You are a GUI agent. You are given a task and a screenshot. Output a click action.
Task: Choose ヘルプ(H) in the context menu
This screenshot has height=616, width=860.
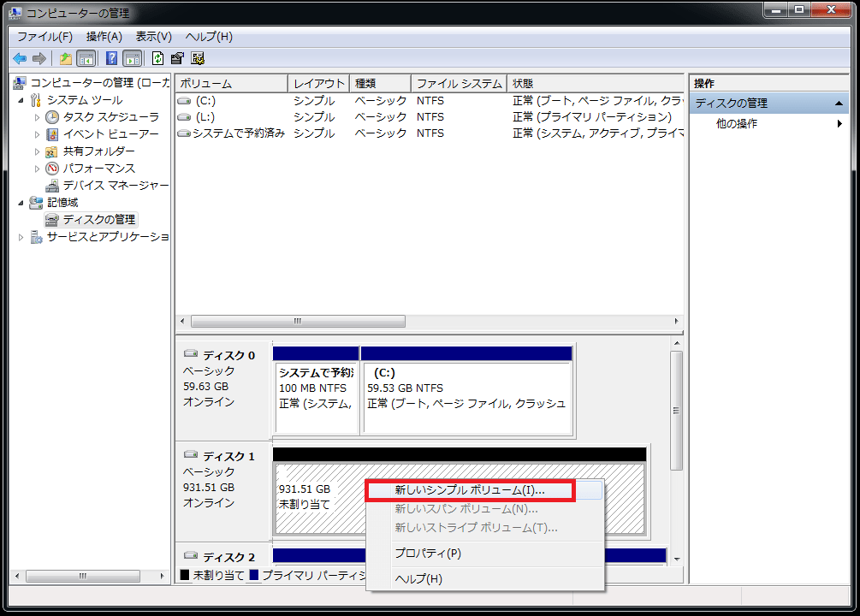pos(418,579)
